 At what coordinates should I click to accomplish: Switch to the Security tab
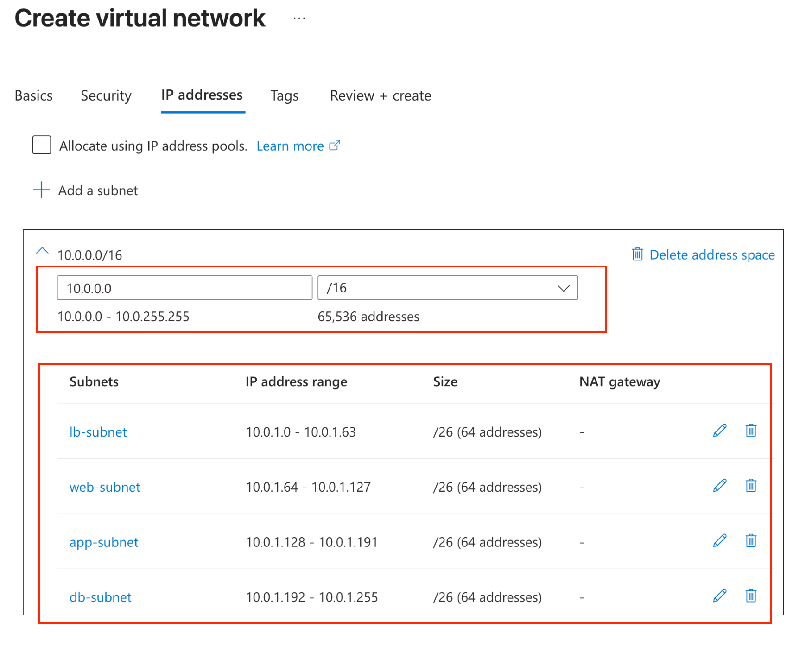pos(106,95)
